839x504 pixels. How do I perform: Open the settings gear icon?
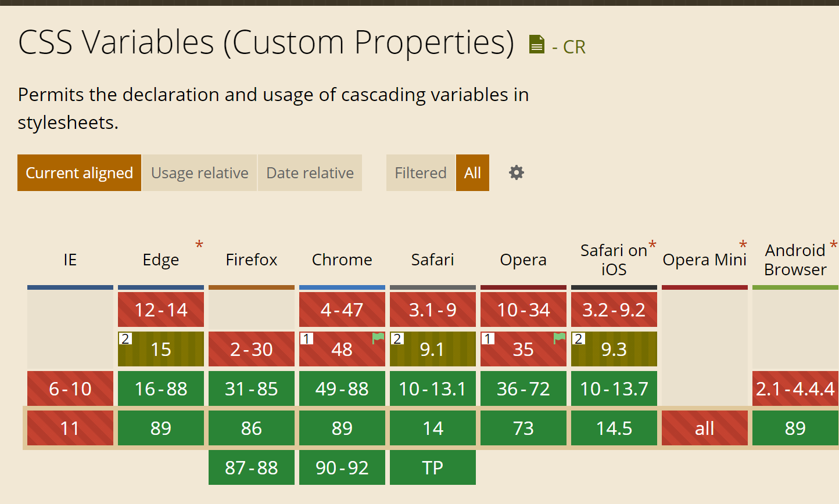(x=517, y=172)
